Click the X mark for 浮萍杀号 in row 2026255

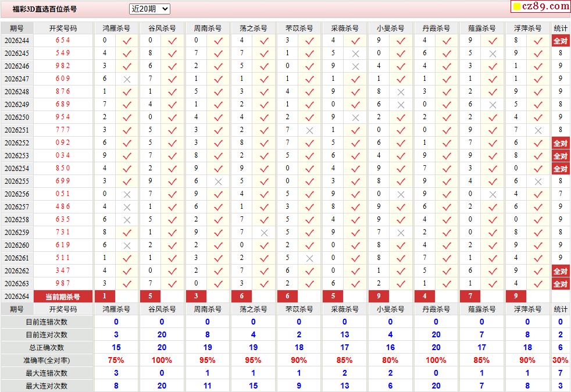click(x=538, y=181)
